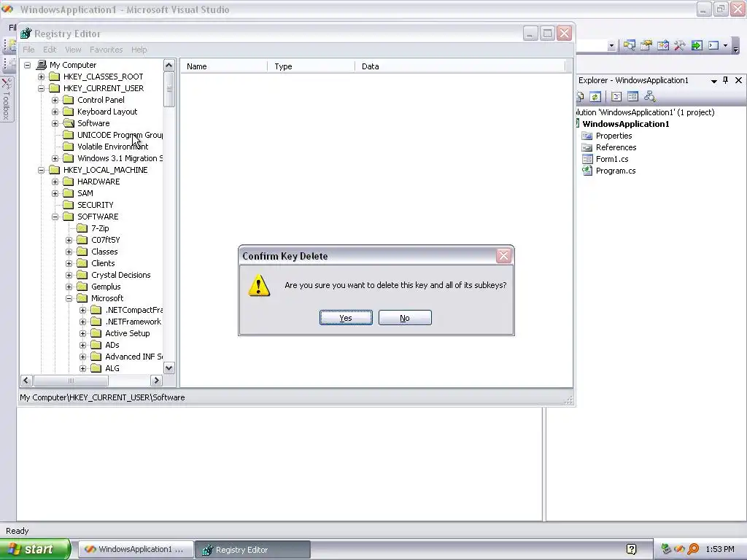This screenshot has width=747, height=560.
Task: Select Program.cs in Solution Explorer
Action: coord(616,171)
